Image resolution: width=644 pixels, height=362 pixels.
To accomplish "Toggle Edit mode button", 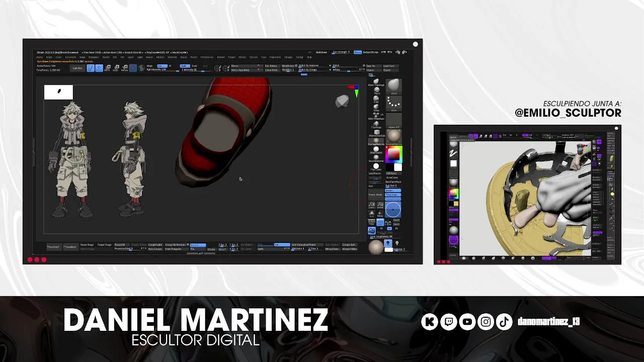I will [x=91, y=68].
